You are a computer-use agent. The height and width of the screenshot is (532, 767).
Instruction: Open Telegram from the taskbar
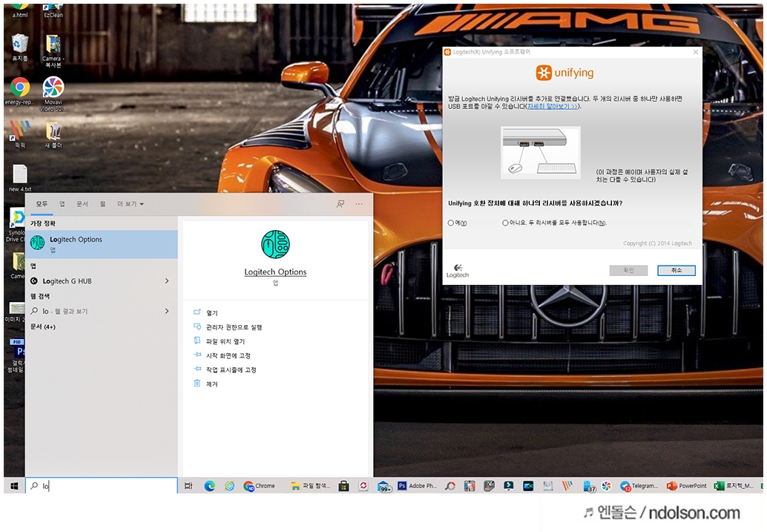tap(639, 486)
